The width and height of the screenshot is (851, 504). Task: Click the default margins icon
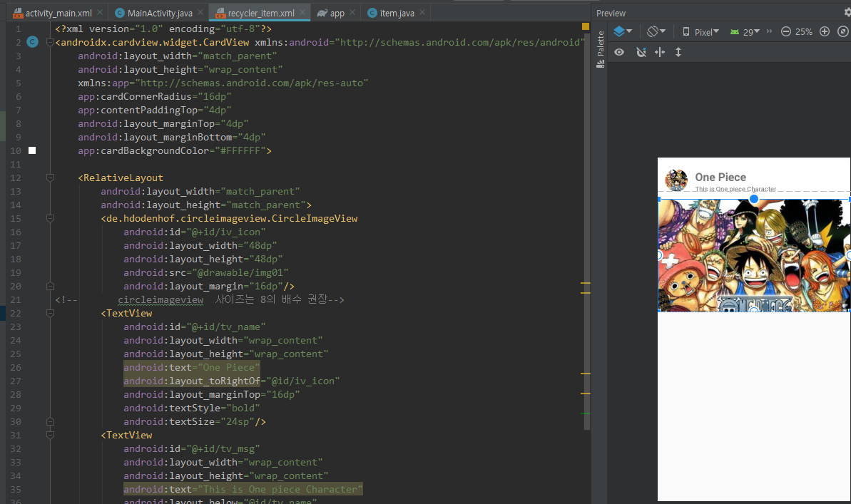pyautogui.click(x=660, y=52)
